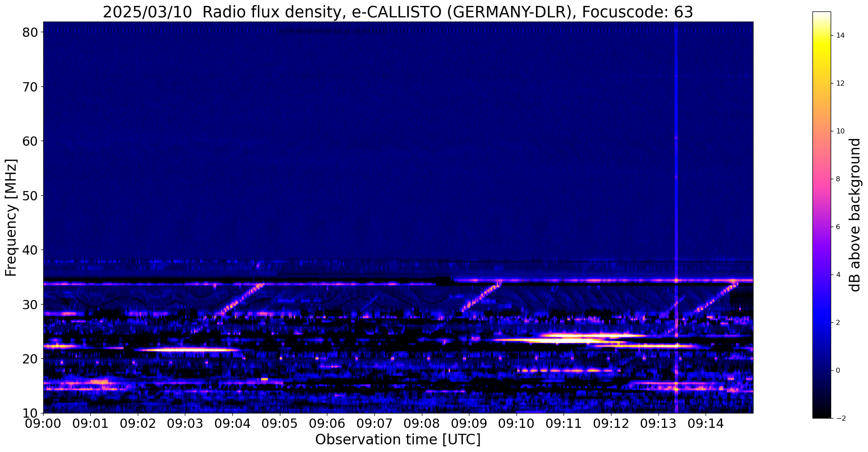This screenshot has width=868, height=452.
Task: Click the 30 MHz frequency tick label
Action: (30, 305)
